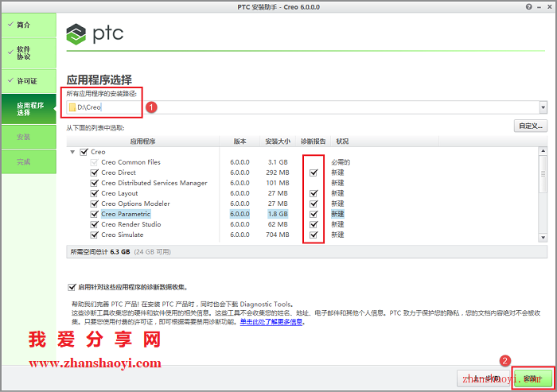Uncheck the Creo Options Modeler checkbox
557x392 pixels.
pos(94,204)
